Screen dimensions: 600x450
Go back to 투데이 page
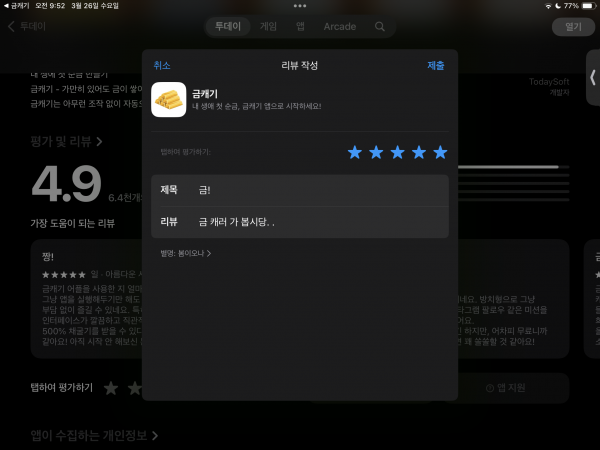(x=27, y=26)
